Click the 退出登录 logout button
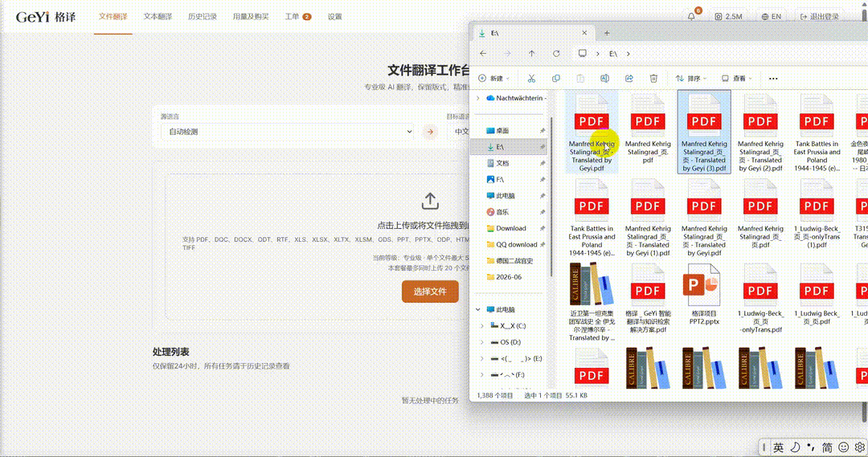This screenshot has width=868, height=457. click(819, 17)
